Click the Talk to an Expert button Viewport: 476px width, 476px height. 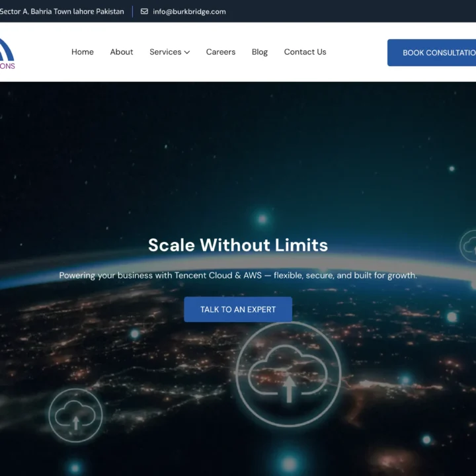point(238,309)
